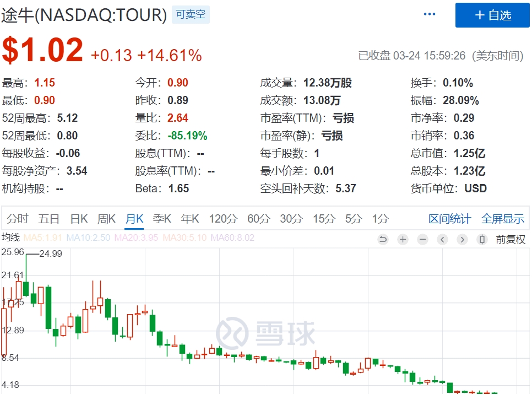Click the 总市值 value 1.25亿

click(x=470, y=153)
